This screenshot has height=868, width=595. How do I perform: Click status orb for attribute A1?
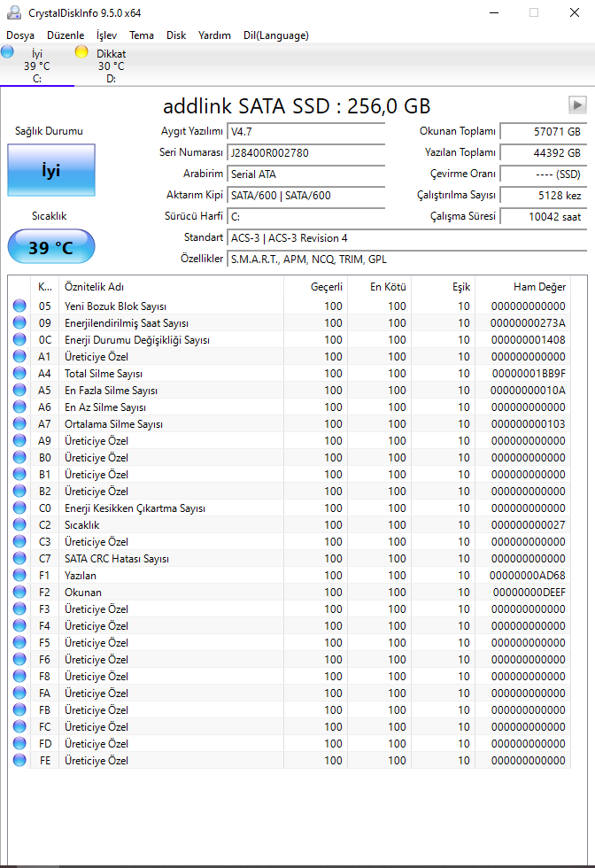click(19, 356)
